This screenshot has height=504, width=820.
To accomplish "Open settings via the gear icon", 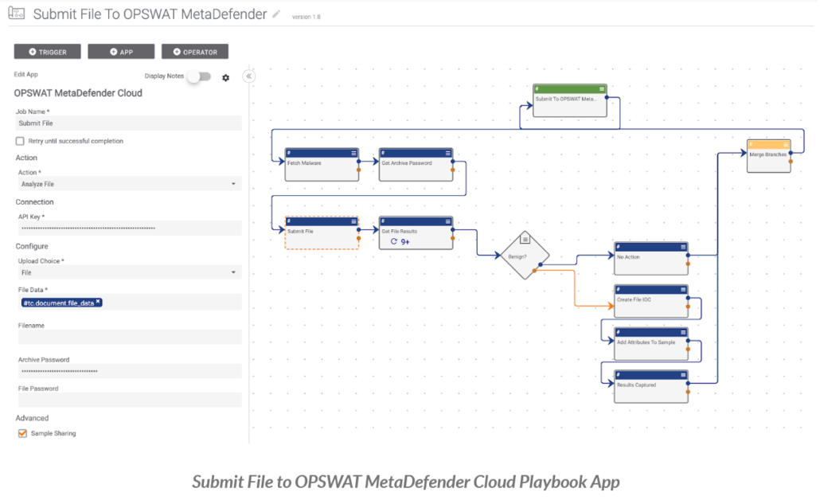I will (225, 78).
